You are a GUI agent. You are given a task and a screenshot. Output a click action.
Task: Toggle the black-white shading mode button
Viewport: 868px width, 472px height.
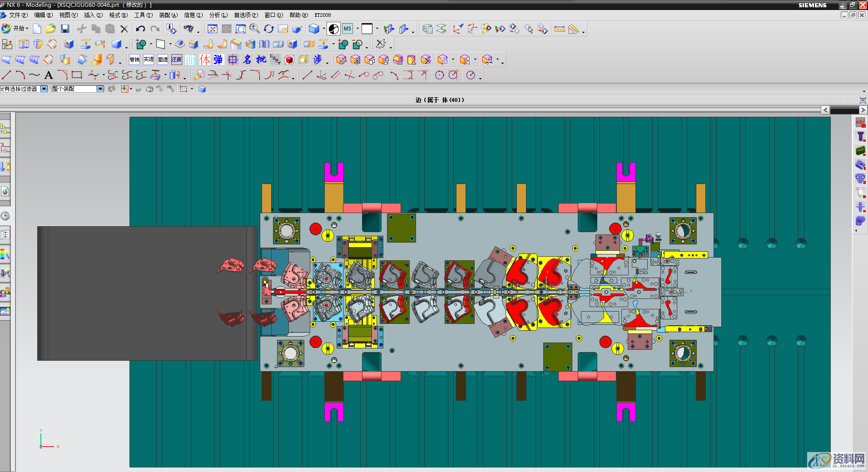333,29
